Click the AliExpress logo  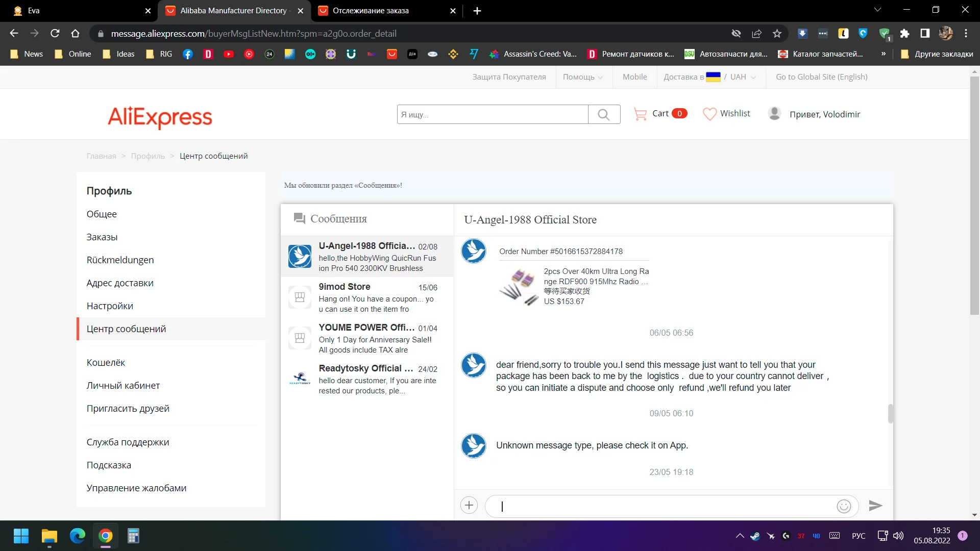160,117
